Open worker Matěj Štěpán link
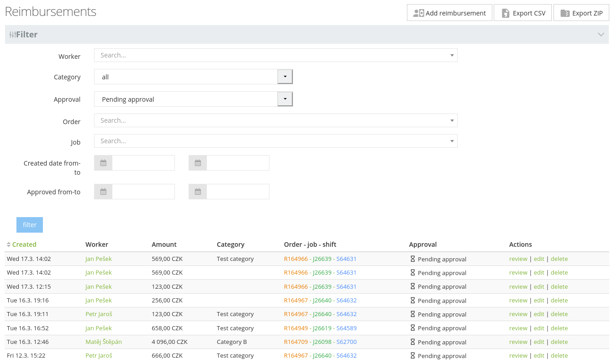 click(x=104, y=342)
